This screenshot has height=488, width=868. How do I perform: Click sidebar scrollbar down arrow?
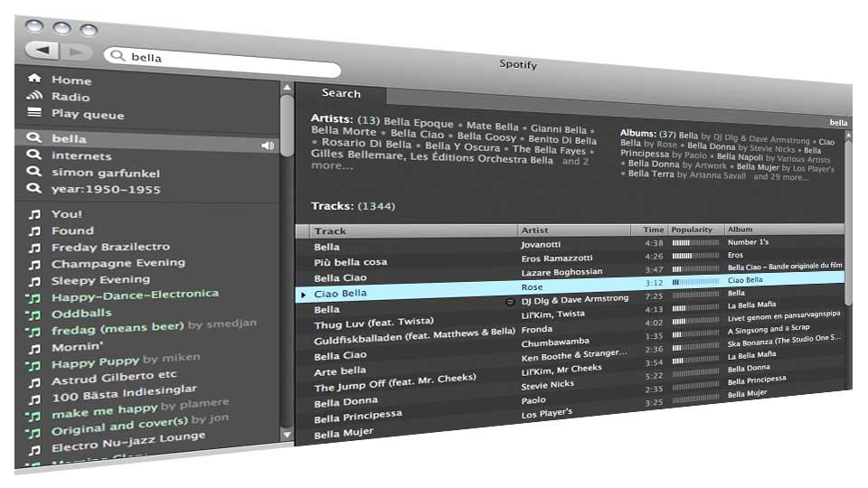pyautogui.click(x=287, y=435)
